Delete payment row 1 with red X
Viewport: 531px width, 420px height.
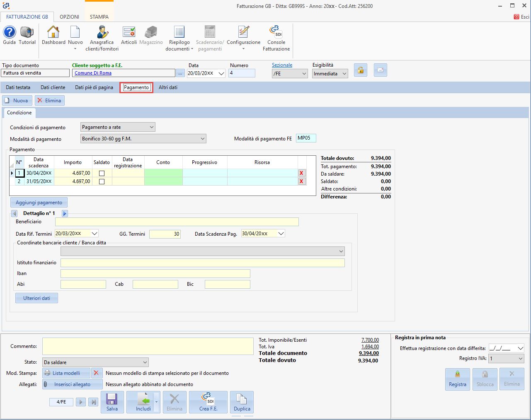click(302, 173)
